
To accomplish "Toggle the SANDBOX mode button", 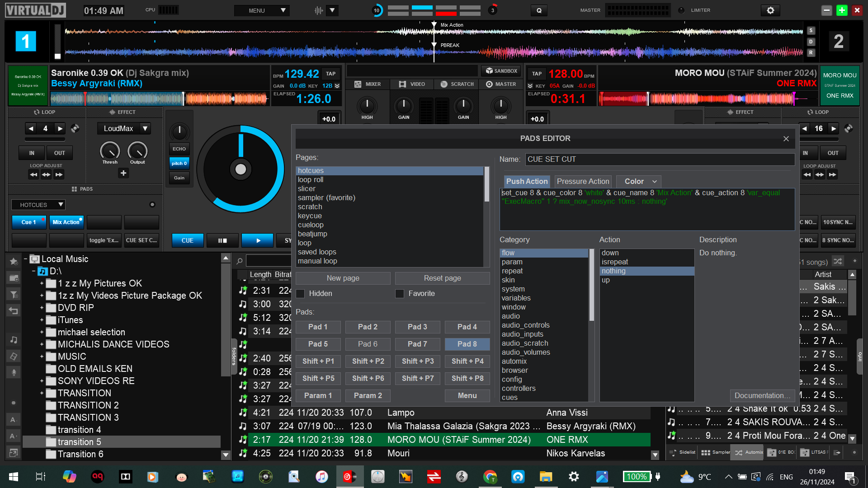I will pyautogui.click(x=501, y=71).
